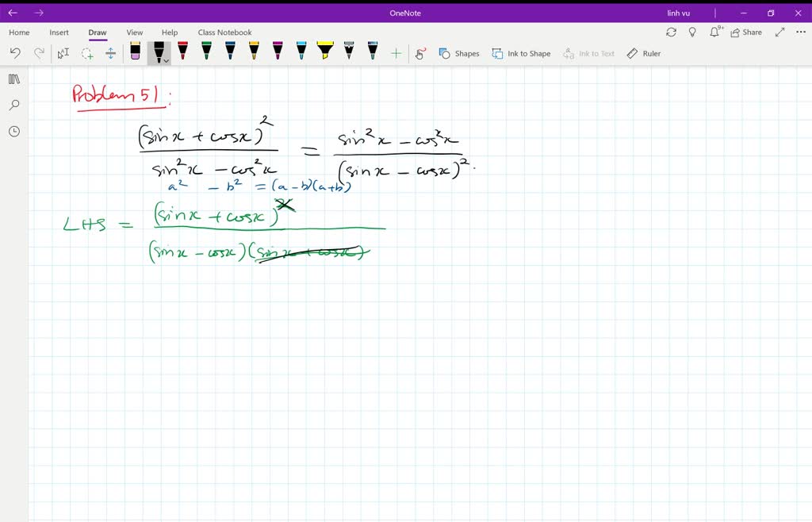Select the red pen
812x522 pixels.
tap(182, 52)
